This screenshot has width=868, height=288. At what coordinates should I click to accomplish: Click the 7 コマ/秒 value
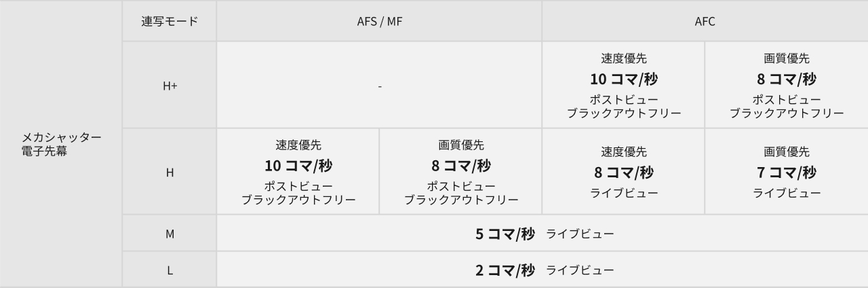tap(787, 173)
